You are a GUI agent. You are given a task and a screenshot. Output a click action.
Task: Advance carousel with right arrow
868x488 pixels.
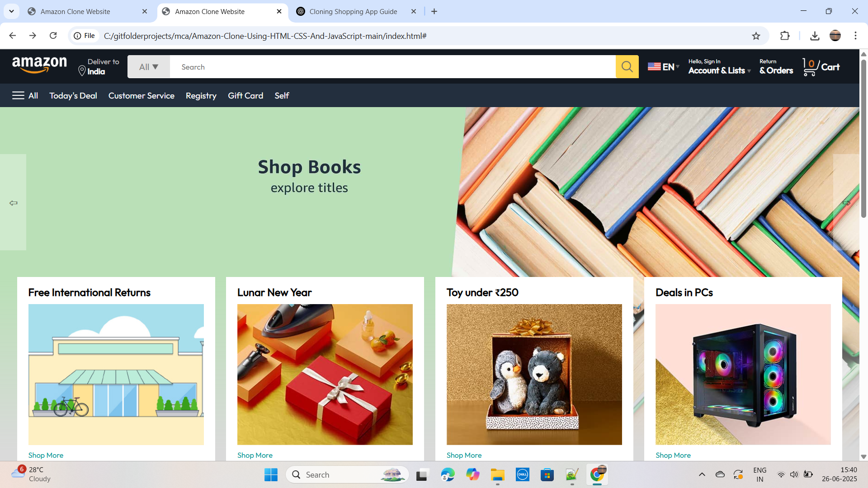pyautogui.click(x=846, y=203)
